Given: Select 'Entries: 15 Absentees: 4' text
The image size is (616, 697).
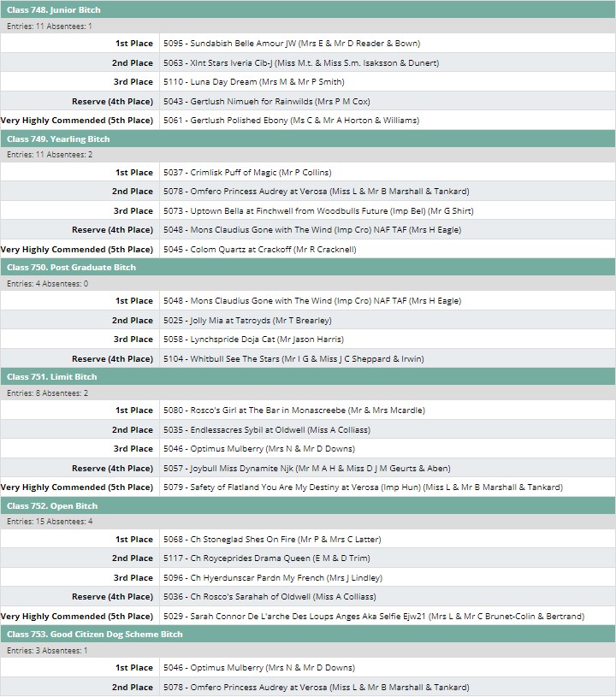Looking at the screenshot, I should (x=50, y=522).
